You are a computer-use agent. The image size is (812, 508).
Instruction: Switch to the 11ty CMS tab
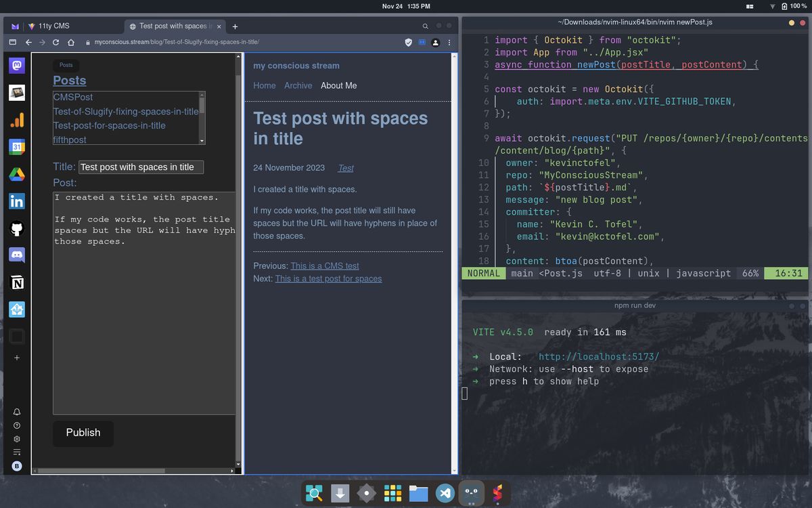click(x=54, y=26)
